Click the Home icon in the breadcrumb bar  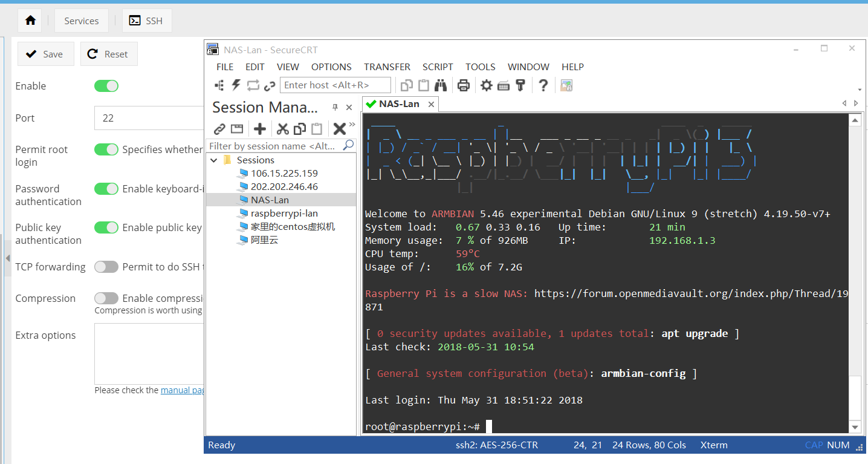pyautogui.click(x=30, y=21)
